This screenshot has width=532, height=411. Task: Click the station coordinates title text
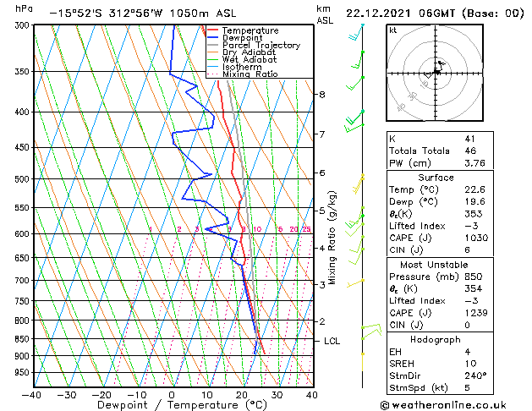[143, 14]
